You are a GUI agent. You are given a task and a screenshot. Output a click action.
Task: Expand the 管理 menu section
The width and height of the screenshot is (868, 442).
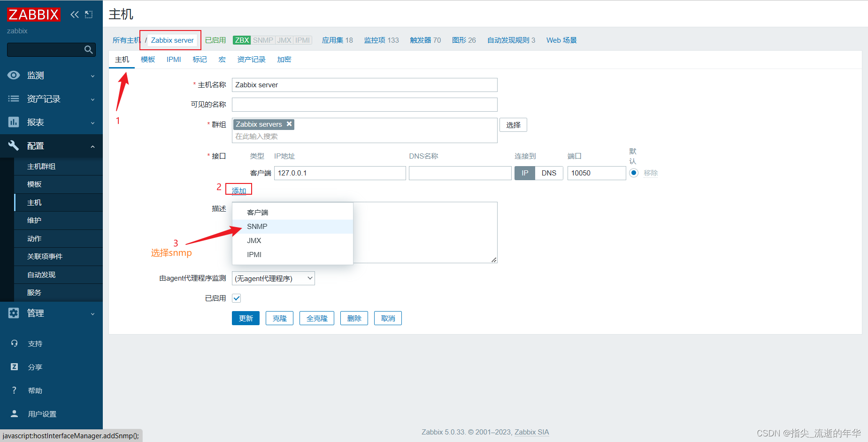click(92, 314)
